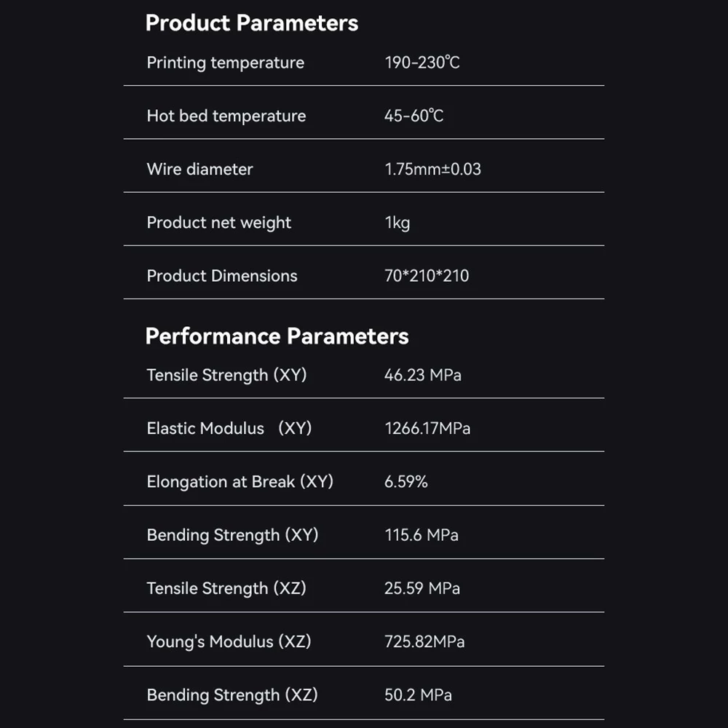
Task: Click the 46.23 MPa value
Action: pyautogui.click(x=423, y=375)
